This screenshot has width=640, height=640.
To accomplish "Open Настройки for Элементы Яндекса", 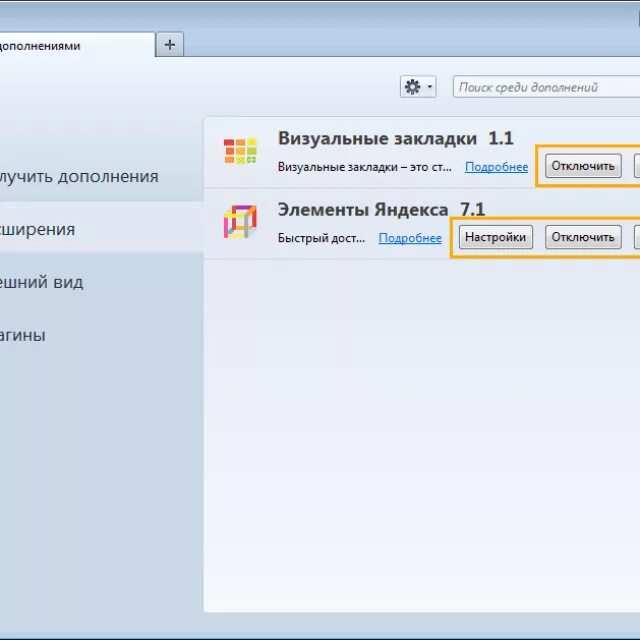I will [496, 237].
